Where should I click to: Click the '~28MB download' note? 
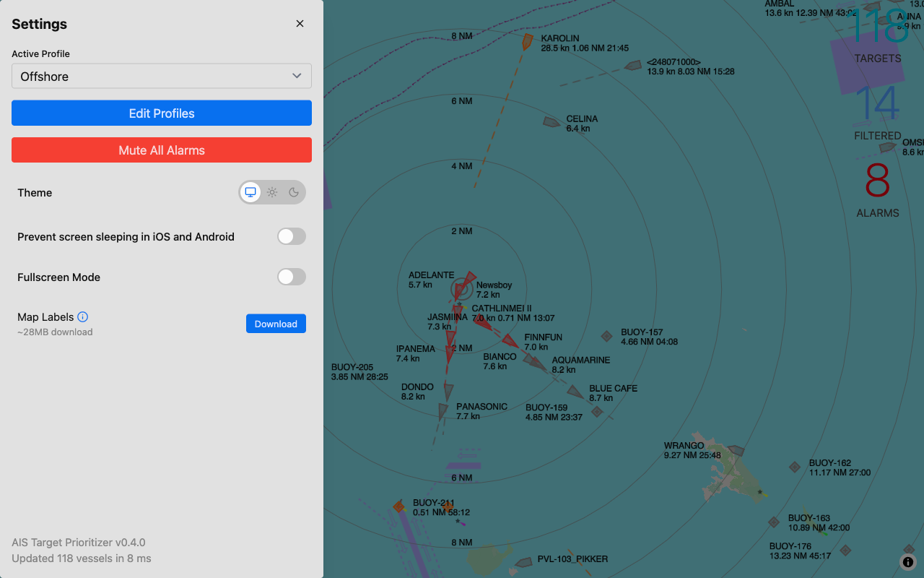[x=55, y=332]
